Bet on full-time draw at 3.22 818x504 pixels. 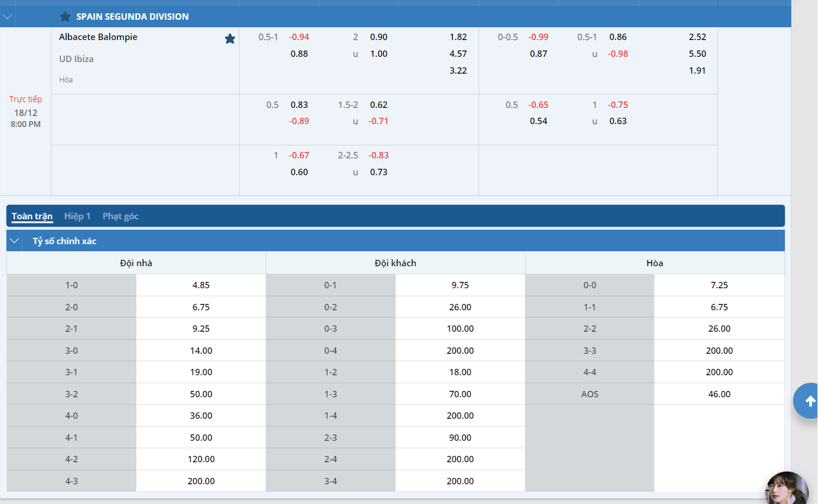coord(458,71)
